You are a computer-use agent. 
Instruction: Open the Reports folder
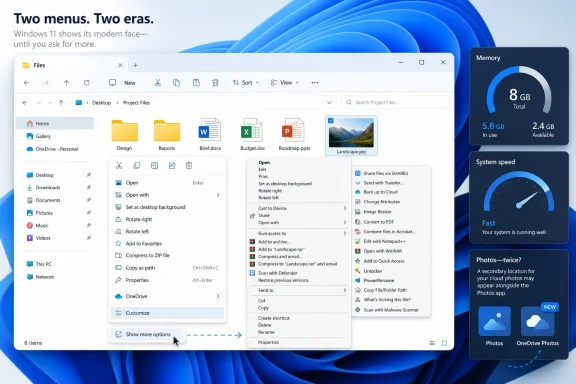(167, 134)
